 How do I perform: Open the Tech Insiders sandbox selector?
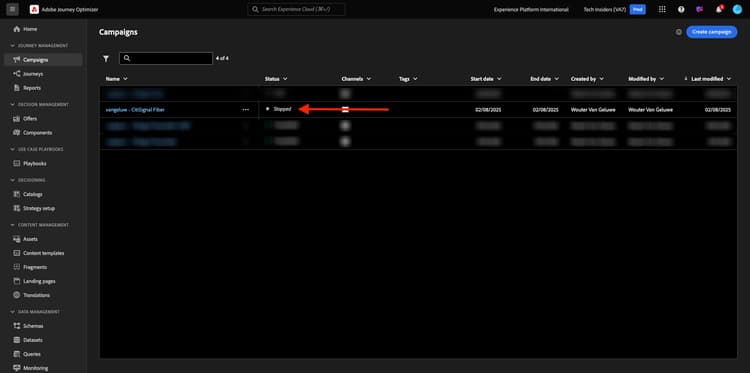(605, 9)
